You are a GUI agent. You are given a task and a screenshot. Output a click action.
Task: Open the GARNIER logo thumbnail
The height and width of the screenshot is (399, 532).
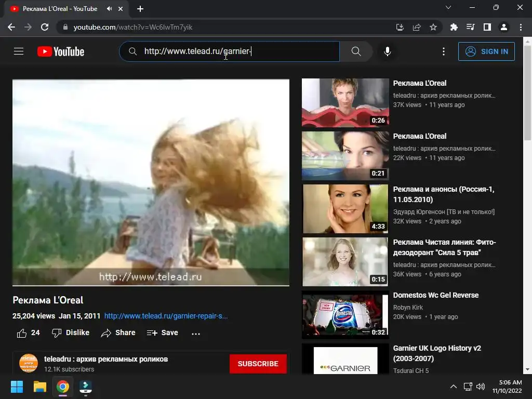click(345, 359)
